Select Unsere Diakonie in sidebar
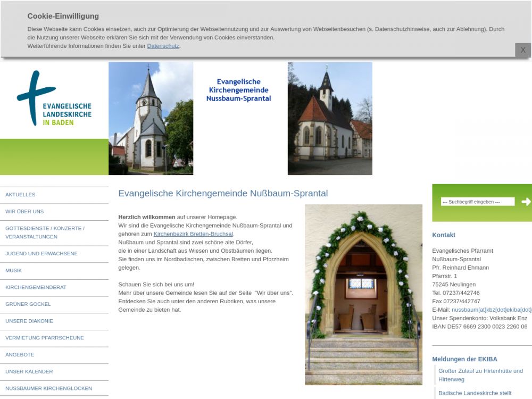The width and height of the screenshot is (532, 399). click(x=29, y=321)
